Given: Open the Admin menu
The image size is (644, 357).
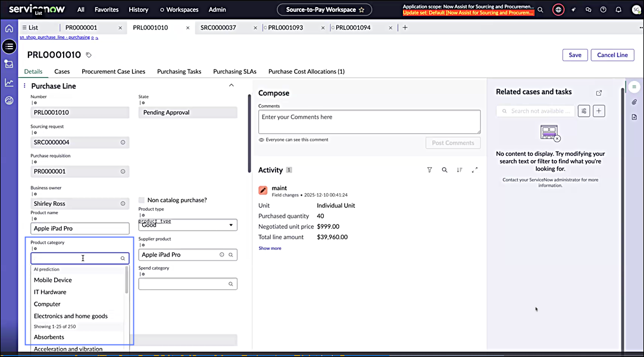Looking at the screenshot, I should tap(217, 10).
